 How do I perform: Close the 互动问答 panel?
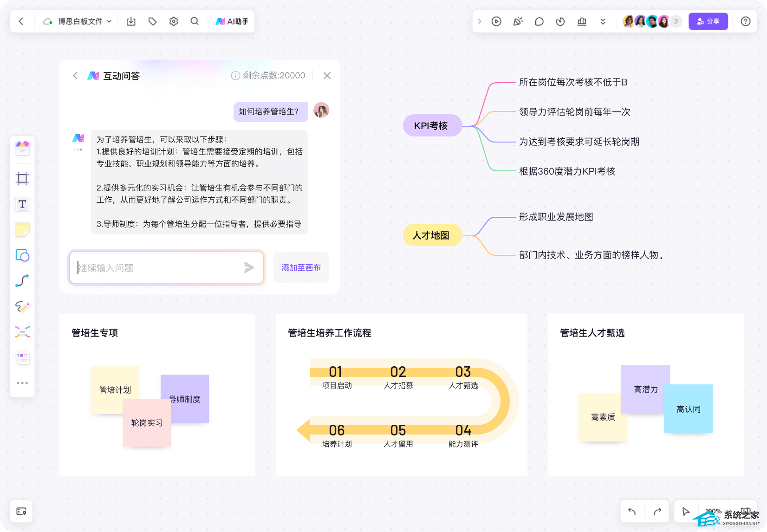pos(327,76)
